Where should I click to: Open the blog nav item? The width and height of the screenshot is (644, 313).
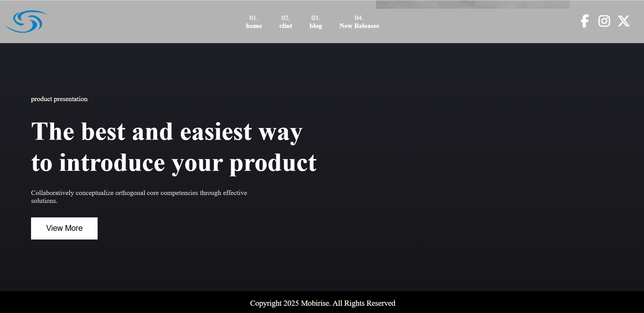point(316,26)
